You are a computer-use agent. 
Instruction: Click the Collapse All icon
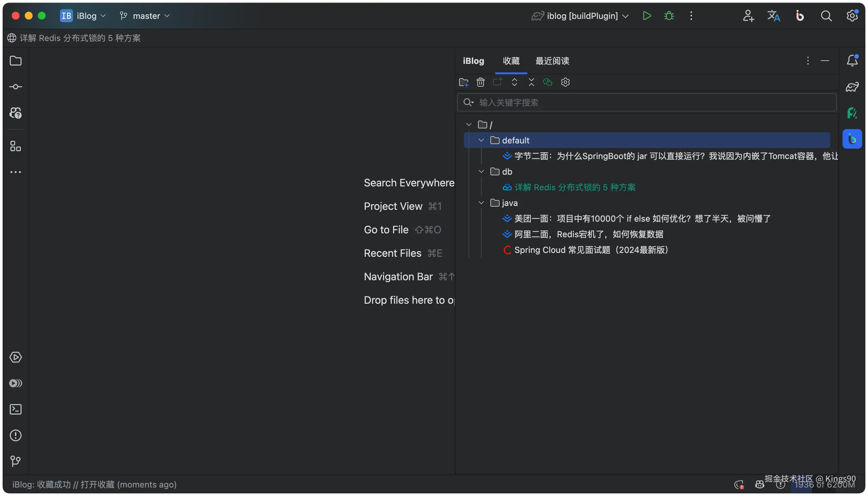click(531, 82)
